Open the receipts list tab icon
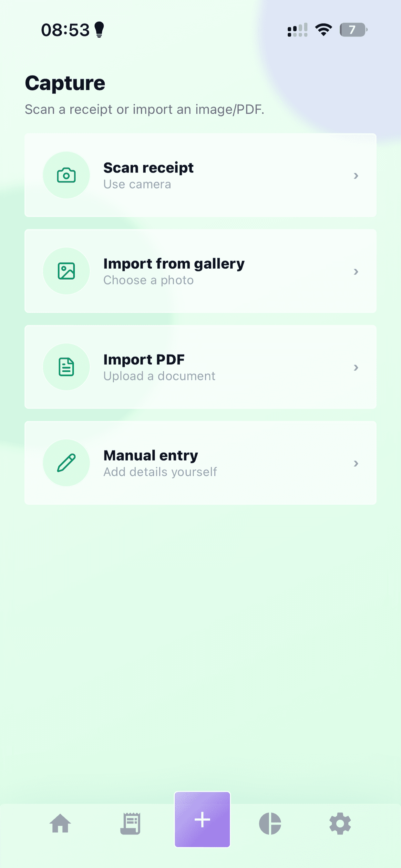Image resolution: width=401 pixels, height=868 pixels. click(x=130, y=823)
